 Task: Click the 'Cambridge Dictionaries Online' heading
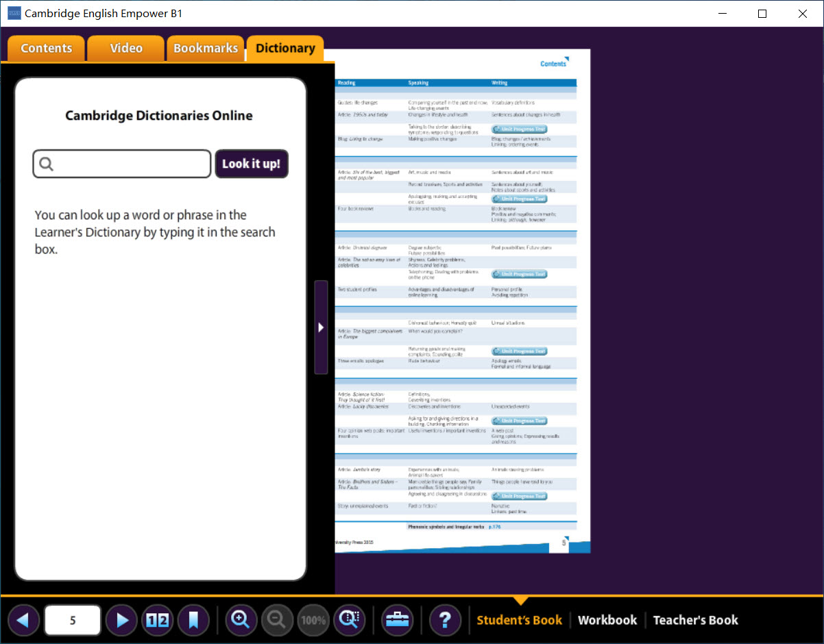point(159,116)
